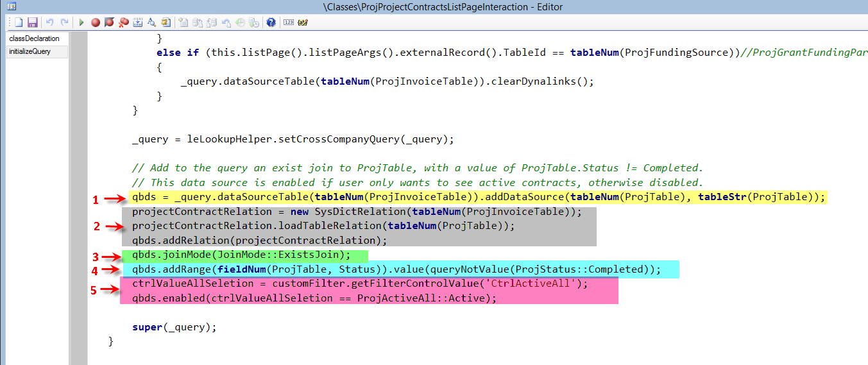Toggle line numbers with the 123 icon

click(x=288, y=22)
